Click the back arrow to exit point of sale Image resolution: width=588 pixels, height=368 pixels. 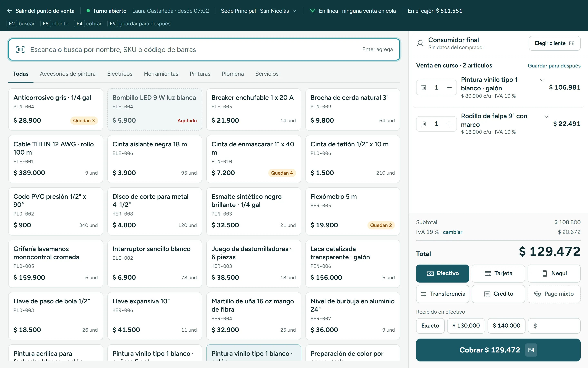coord(10,11)
